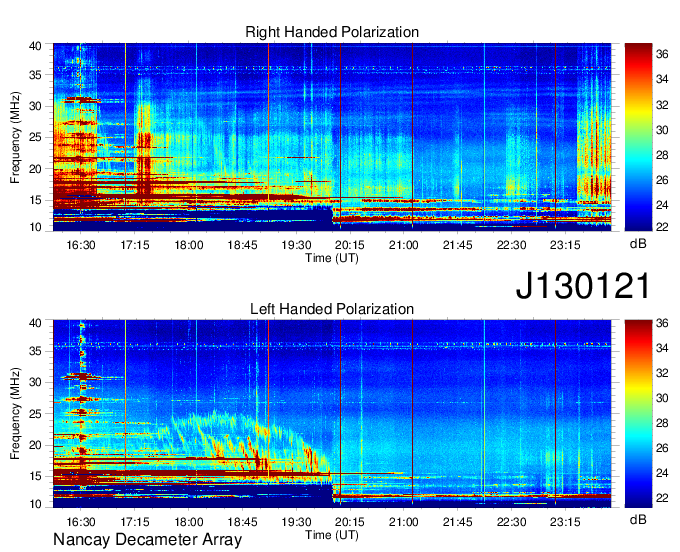This screenshot has height=552, width=680.
Task: Click the "Time (UT)" label under the Left Handed plot
Action: (332, 535)
